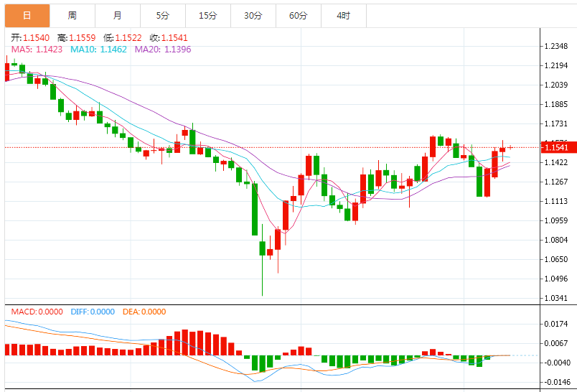Open the 30分 timeframe tab

click(253, 16)
